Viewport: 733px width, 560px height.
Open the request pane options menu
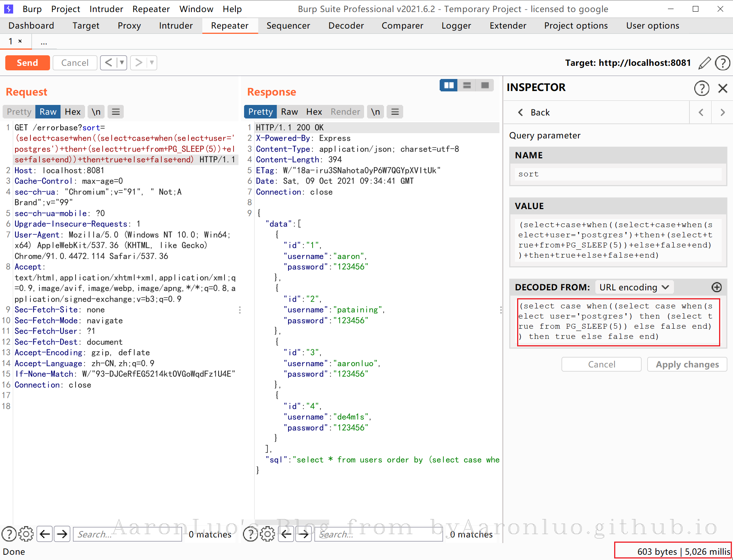tap(116, 112)
